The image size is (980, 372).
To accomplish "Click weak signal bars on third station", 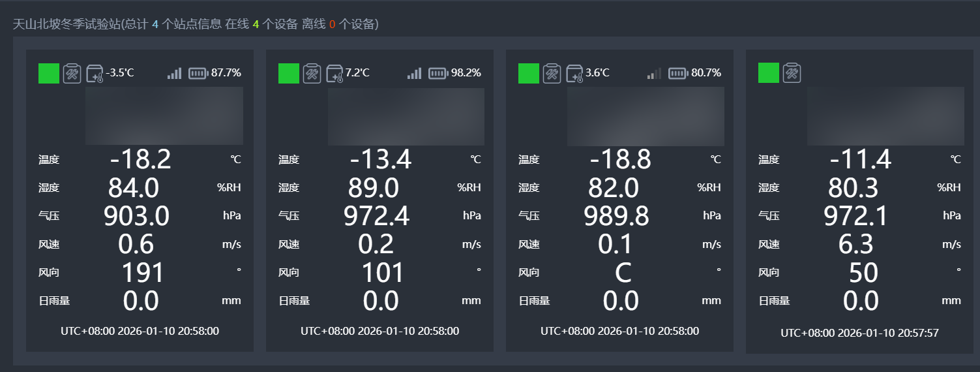I will tap(654, 73).
